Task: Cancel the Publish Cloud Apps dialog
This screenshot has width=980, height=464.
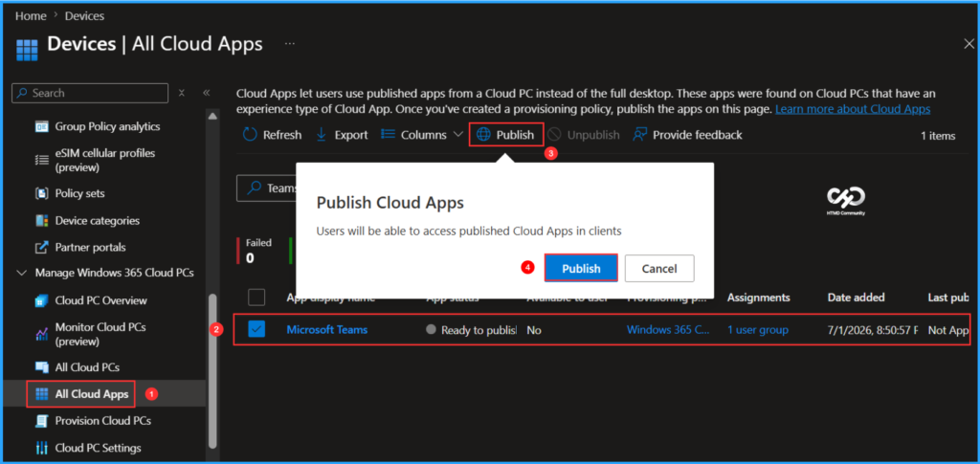Action: pos(659,269)
